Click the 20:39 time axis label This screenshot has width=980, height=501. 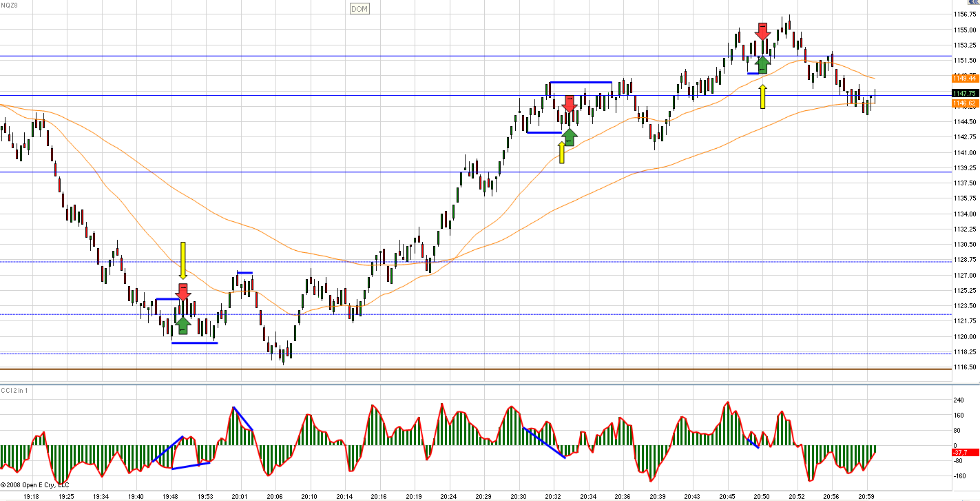(658, 496)
